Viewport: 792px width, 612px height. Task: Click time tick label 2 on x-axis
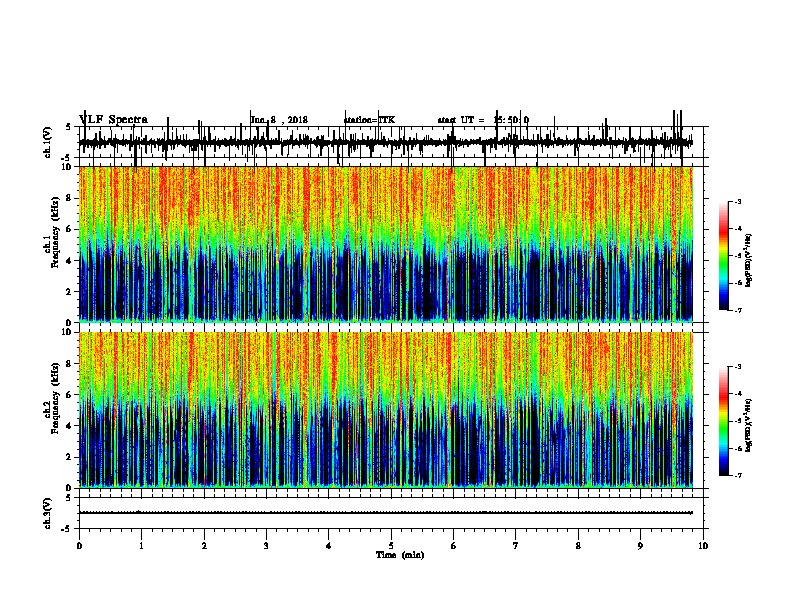[x=204, y=546]
